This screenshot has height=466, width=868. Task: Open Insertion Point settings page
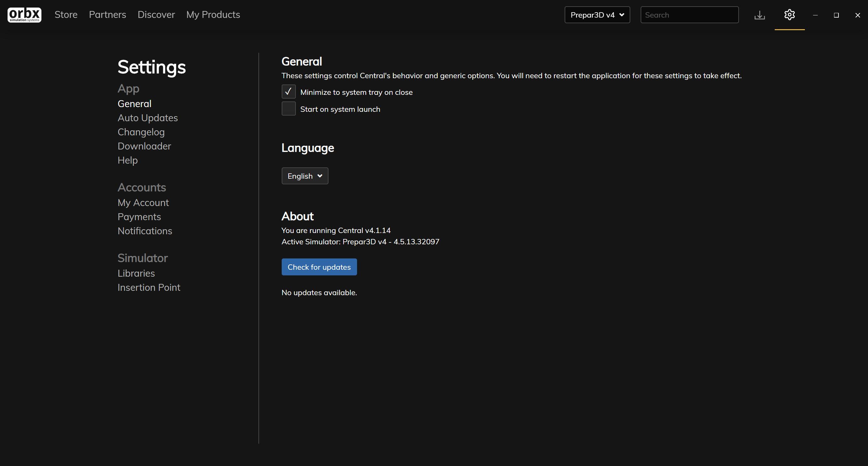[149, 287]
